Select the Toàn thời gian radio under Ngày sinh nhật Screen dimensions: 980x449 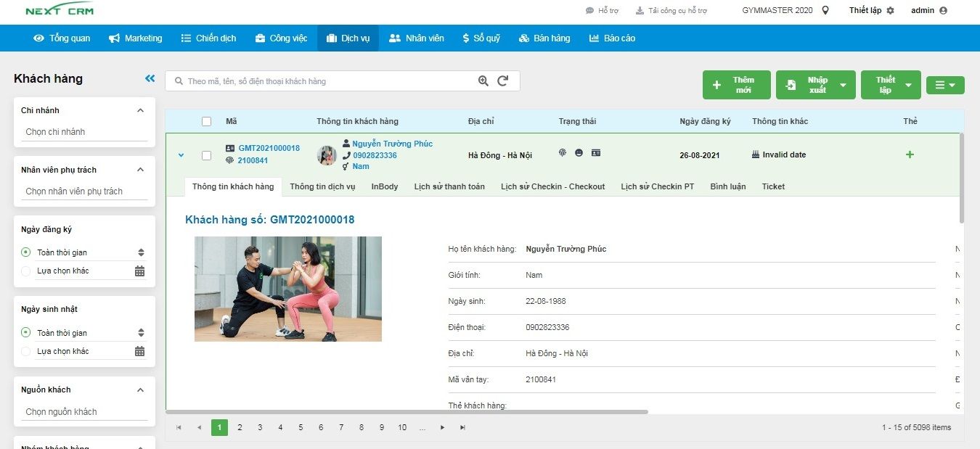pyautogui.click(x=25, y=332)
